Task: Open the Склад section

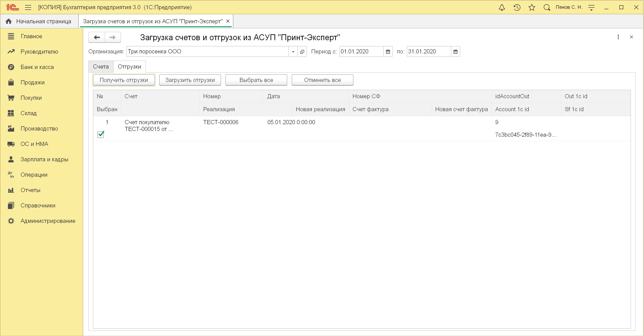Action: (x=41, y=113)
